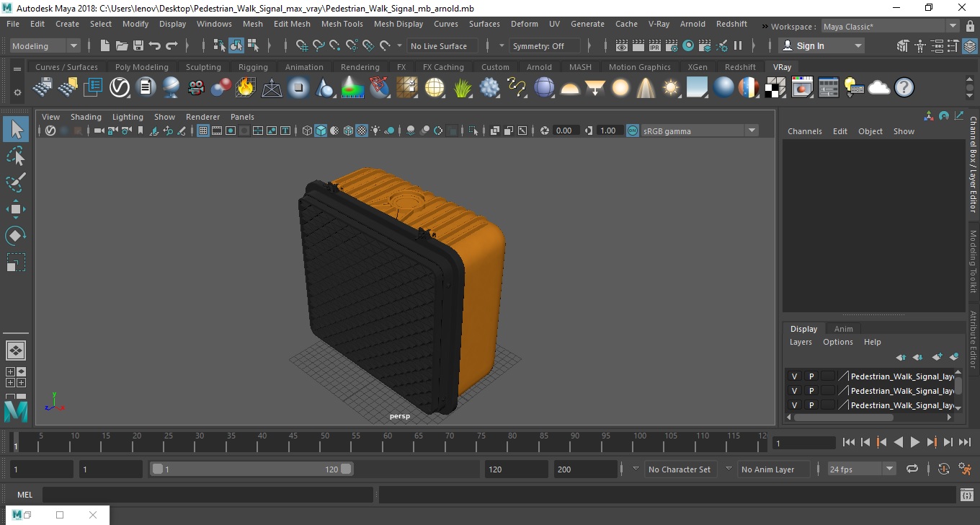The image size is (980, 525).
Task: Open the viewport Shading menu
Action: (86, 117)
